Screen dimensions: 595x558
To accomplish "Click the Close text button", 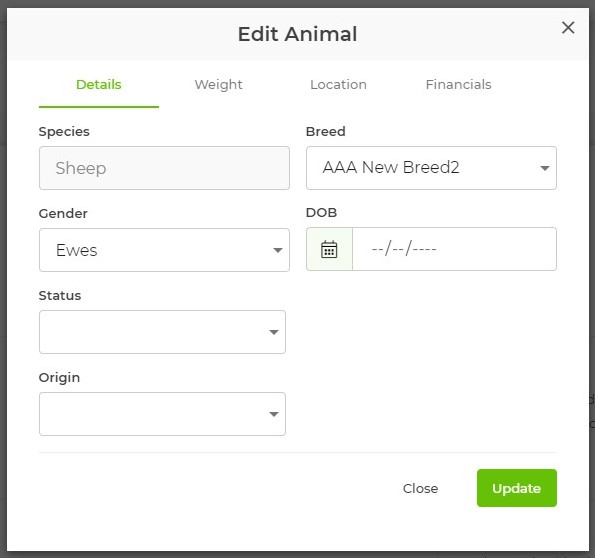I will [420, 489].
